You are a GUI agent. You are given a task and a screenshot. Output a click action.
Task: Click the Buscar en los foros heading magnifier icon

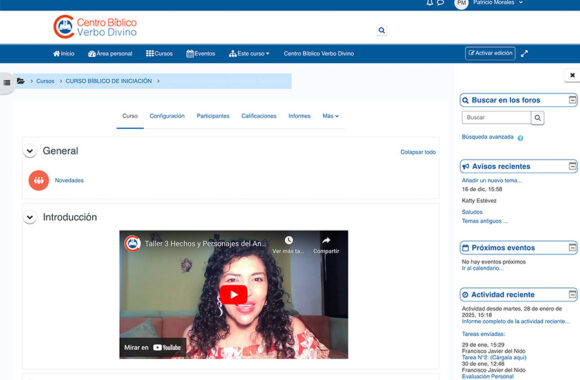click(x=466, y=100)
